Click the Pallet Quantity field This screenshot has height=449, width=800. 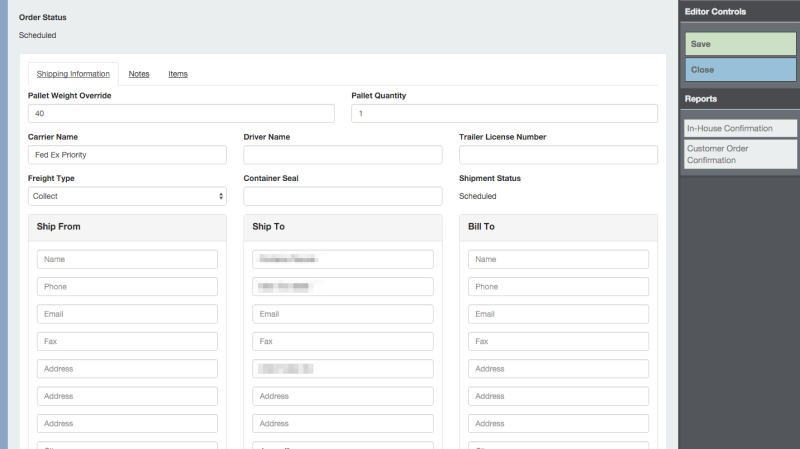[x=504, y=114]
